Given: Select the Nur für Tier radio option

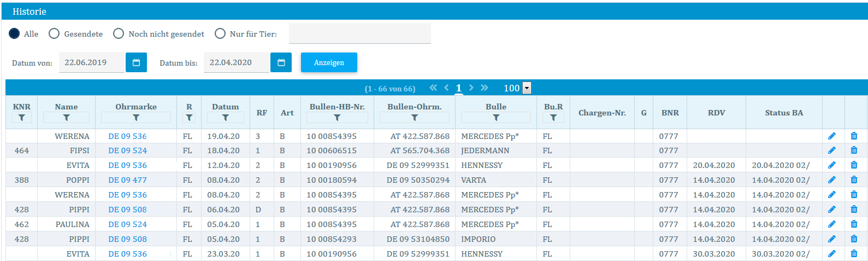Looking at the screenshot, I should (x=220, y=34).
